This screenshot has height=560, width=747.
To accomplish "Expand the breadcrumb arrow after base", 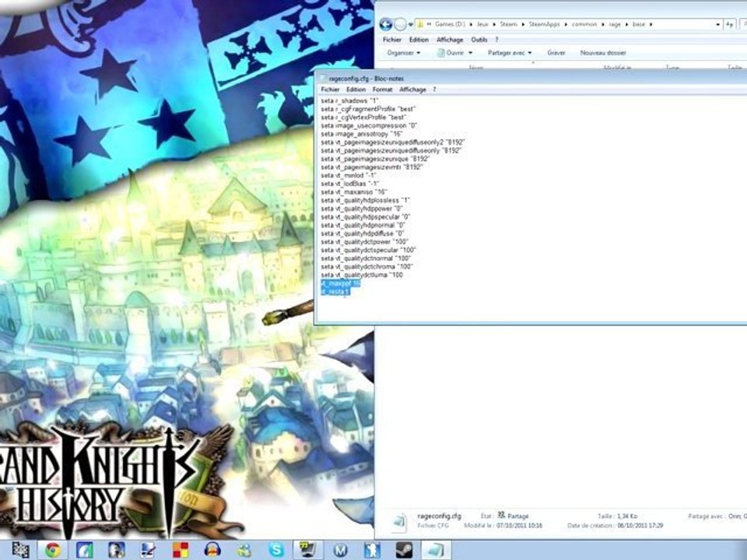I will (651, 24).
